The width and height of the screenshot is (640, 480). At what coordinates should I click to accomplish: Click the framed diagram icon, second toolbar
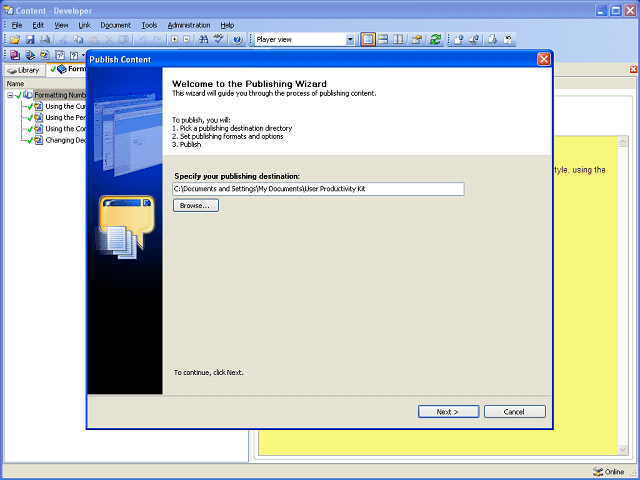click(x=60, y=55)
